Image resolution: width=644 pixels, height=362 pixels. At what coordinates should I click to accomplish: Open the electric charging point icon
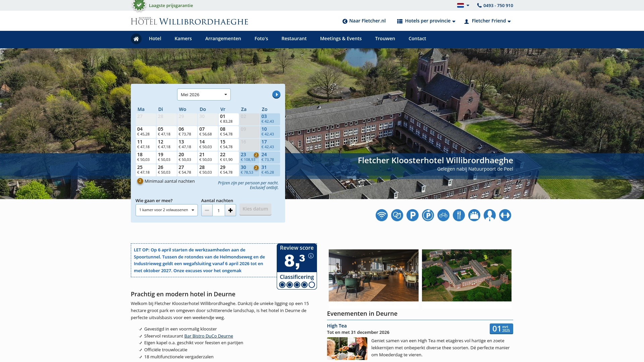coord(428,215)
